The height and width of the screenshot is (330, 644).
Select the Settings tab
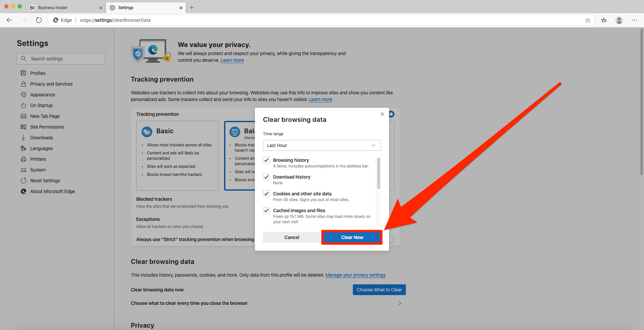coord(146,7)
